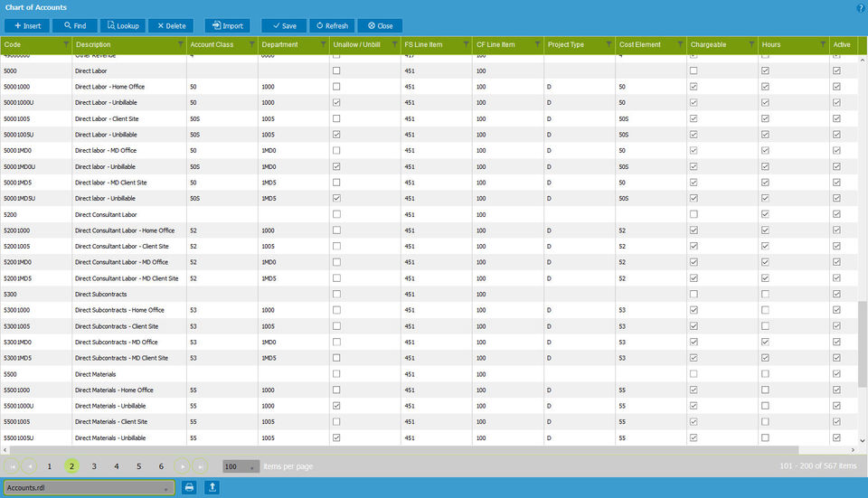Viewport: 868px width, 498px height.
Task: Filter the Code column
Action: click(x=66, y=44)
